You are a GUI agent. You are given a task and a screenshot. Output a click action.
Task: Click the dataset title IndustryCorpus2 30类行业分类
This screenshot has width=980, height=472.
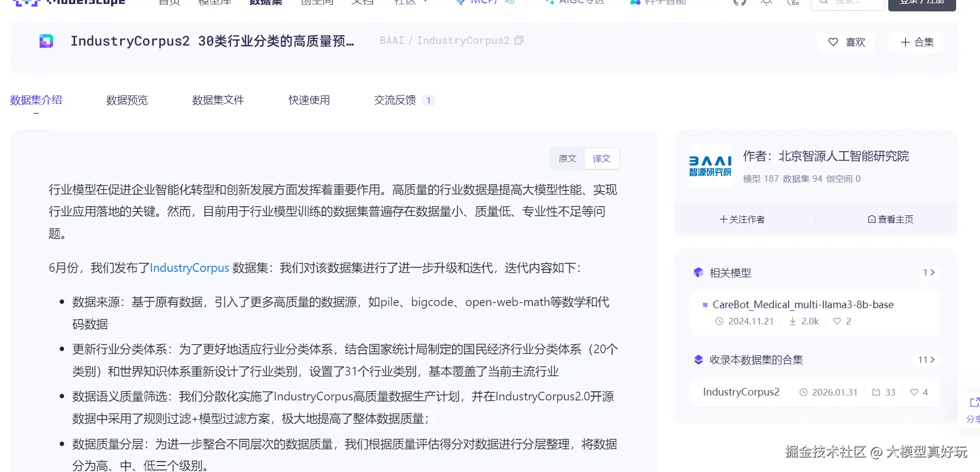pos(212,41)
